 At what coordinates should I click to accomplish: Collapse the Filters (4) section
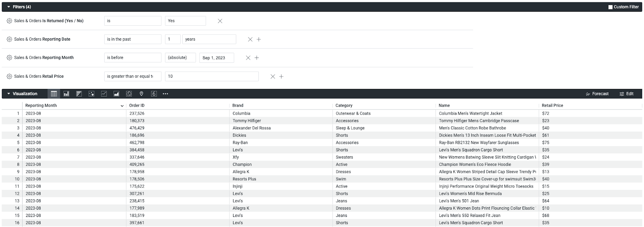(9, 7)
